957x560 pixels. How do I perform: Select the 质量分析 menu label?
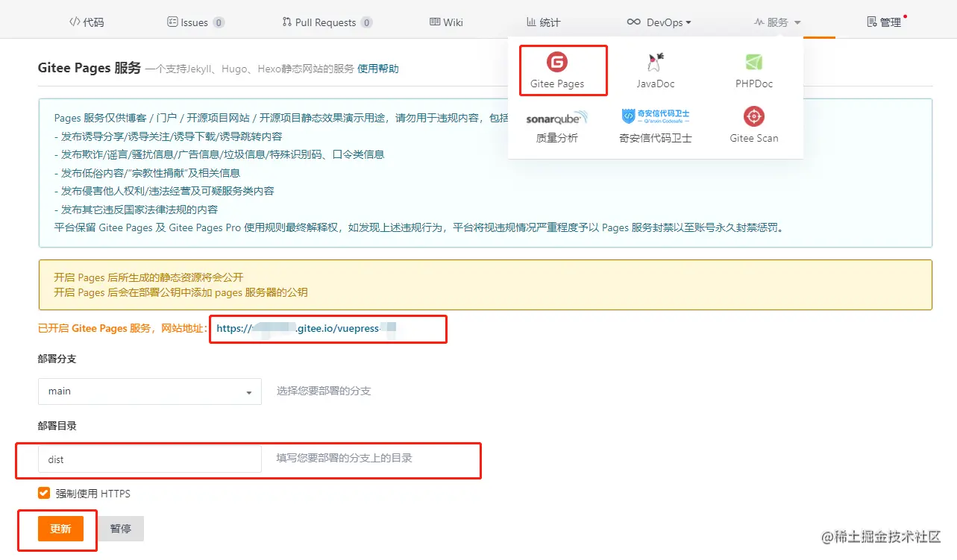point(557,138)
